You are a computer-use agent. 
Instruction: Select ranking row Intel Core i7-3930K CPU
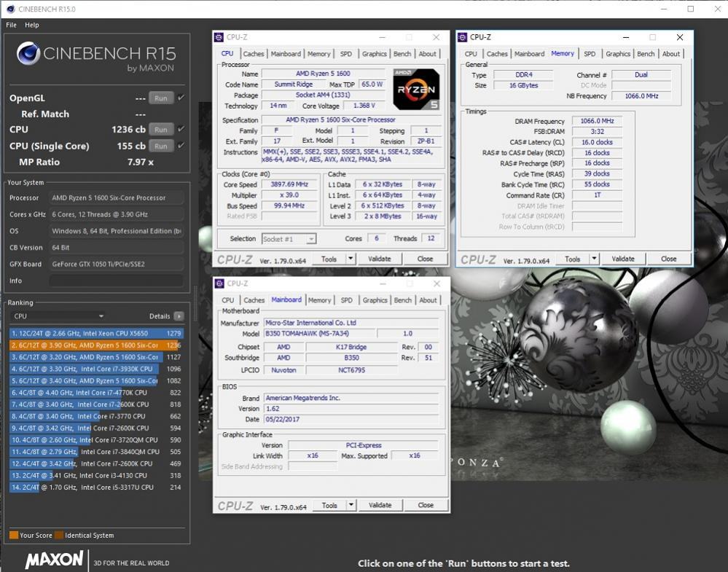point(97,369)
